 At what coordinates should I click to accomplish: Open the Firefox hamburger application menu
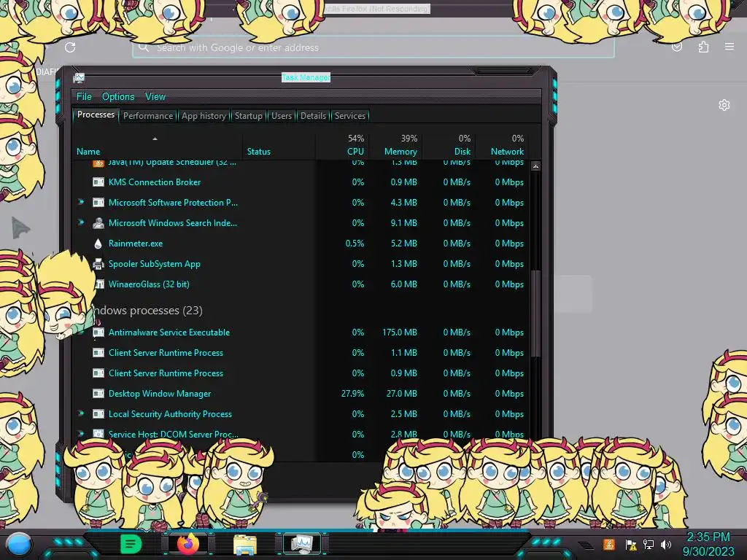(x=729, y=47)
